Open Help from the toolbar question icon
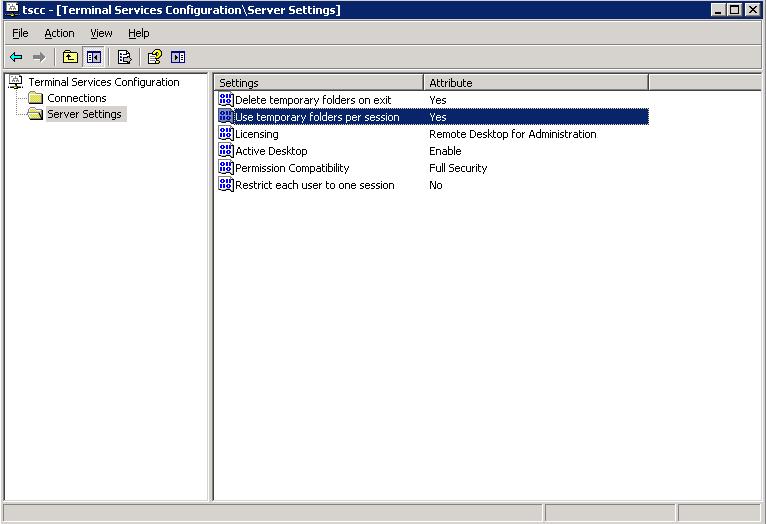766x524 pixels. (154, 57)
